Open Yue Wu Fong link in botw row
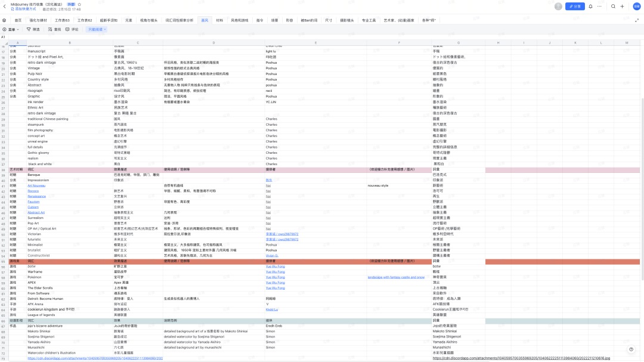This screenshot has height=362, width=644. click(275, 266)
